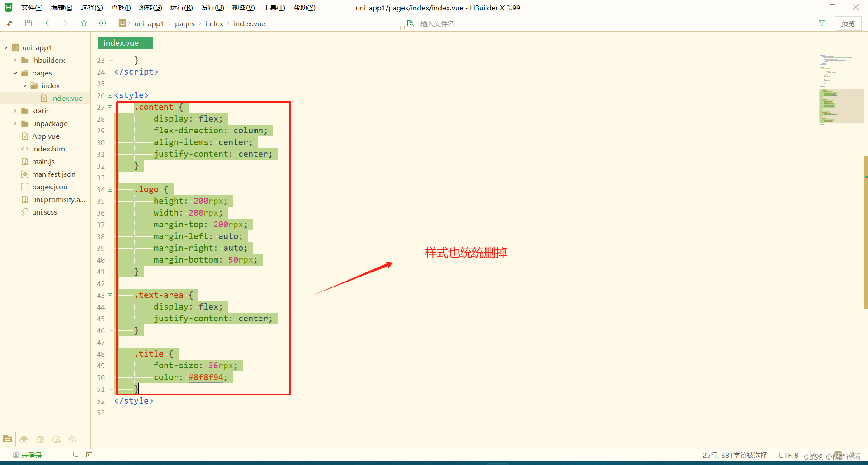
Task: Click the 预览 preview button
Action: tap(848, 23)
